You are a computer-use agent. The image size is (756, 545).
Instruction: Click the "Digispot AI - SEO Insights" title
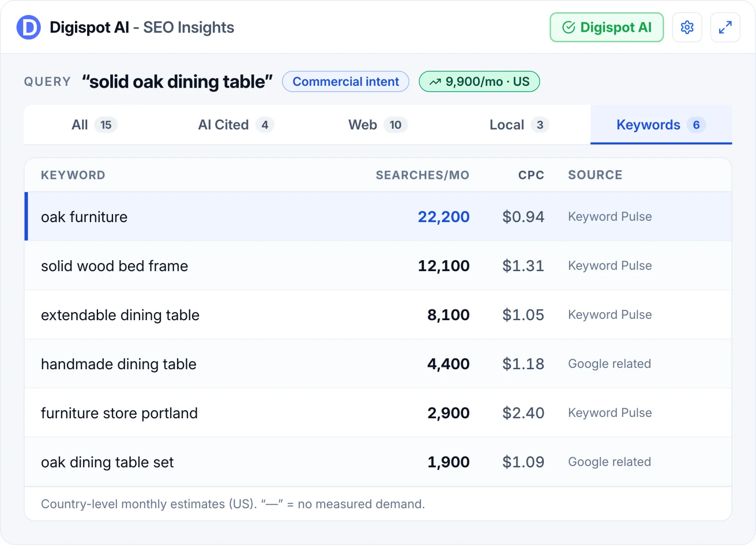tap(142, 27)
